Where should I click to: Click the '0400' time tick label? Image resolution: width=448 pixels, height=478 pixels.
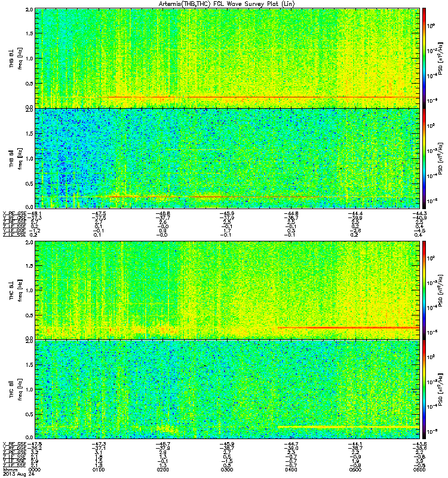point(291,470)
